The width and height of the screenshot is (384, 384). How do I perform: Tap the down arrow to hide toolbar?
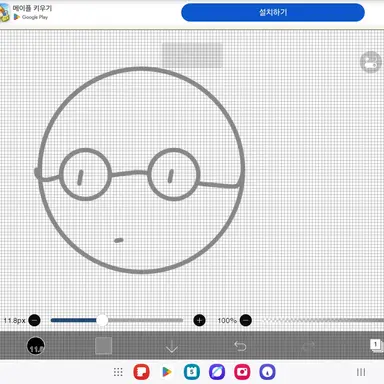172,347
